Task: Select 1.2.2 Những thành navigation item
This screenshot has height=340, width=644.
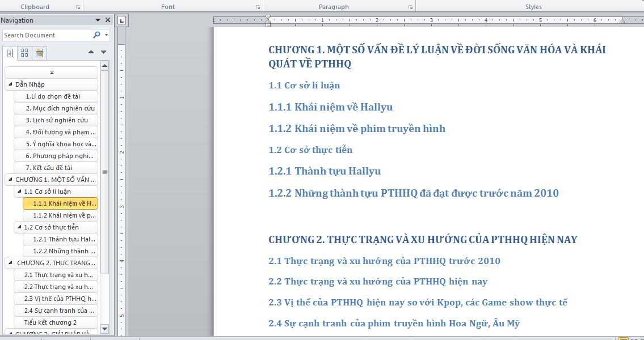Action: click(x=60, y=250)
